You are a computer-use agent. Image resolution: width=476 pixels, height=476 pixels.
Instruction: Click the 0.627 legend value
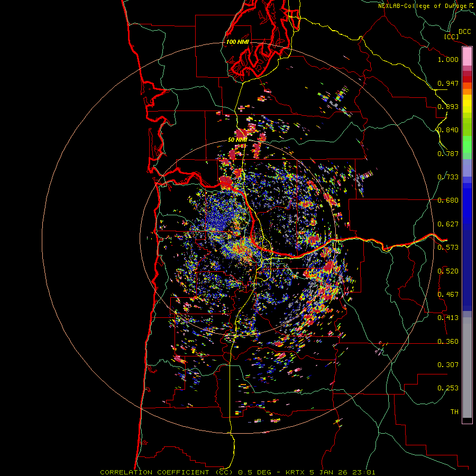[448, 224]
